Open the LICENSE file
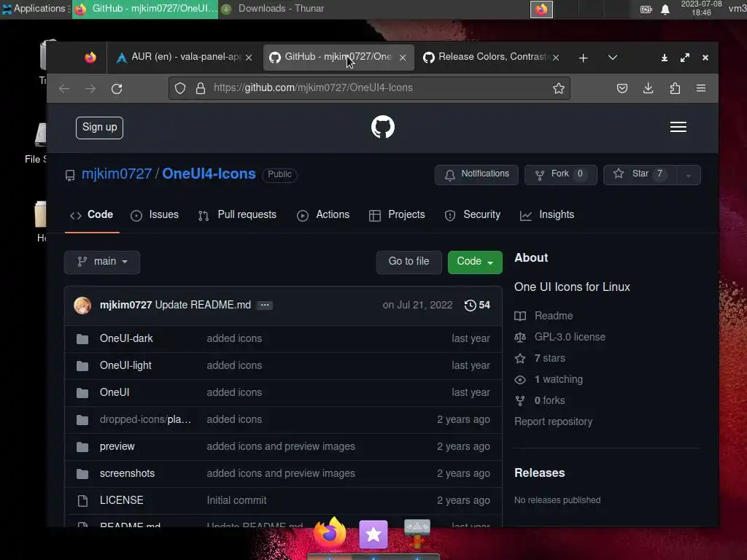Screen dimensions: 747x560 point(122,500)
